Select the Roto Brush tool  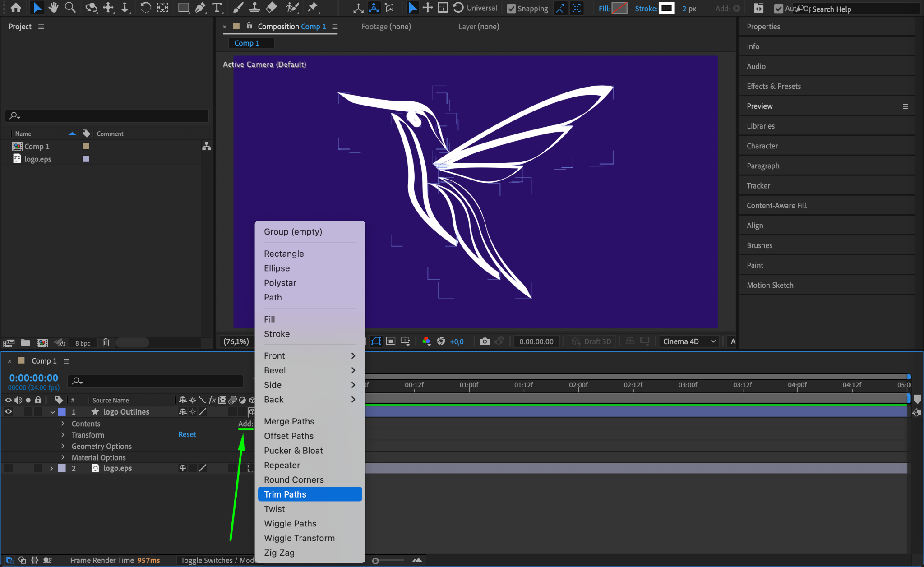tap(293, 8)
